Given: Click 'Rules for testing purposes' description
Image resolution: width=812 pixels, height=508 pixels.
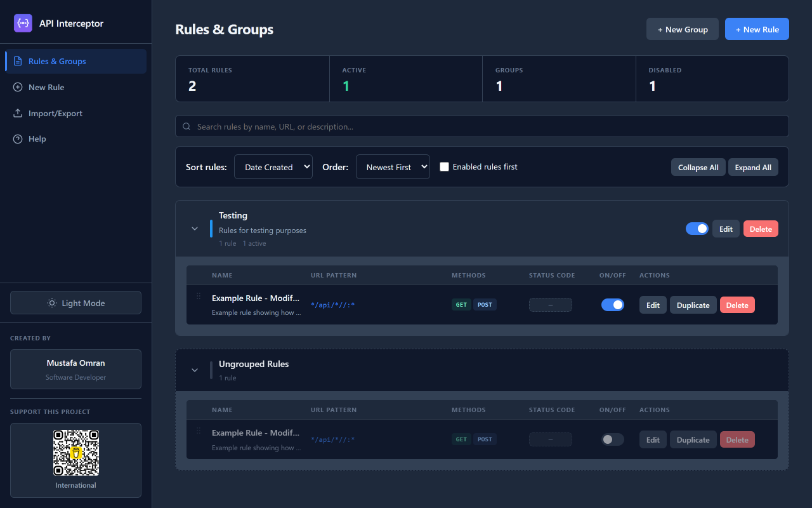Looking at the screenshot, I should [x=263, y=231].
